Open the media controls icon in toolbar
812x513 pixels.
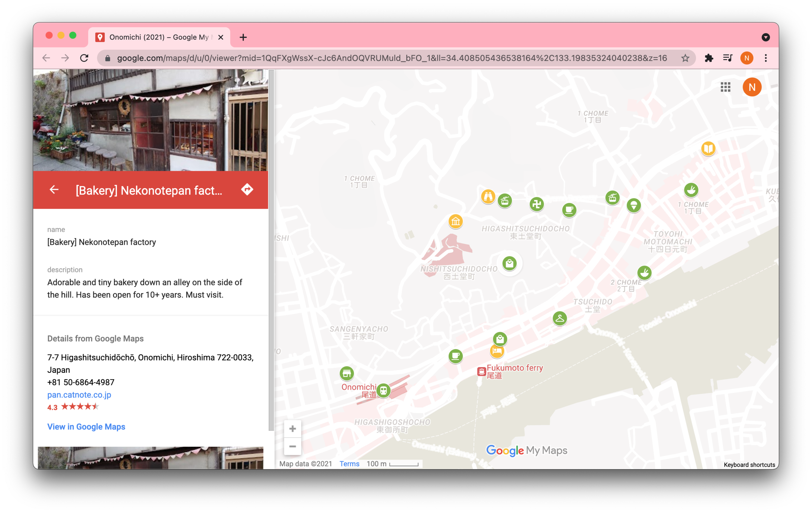pyautogui.click(x=727, y=58)
